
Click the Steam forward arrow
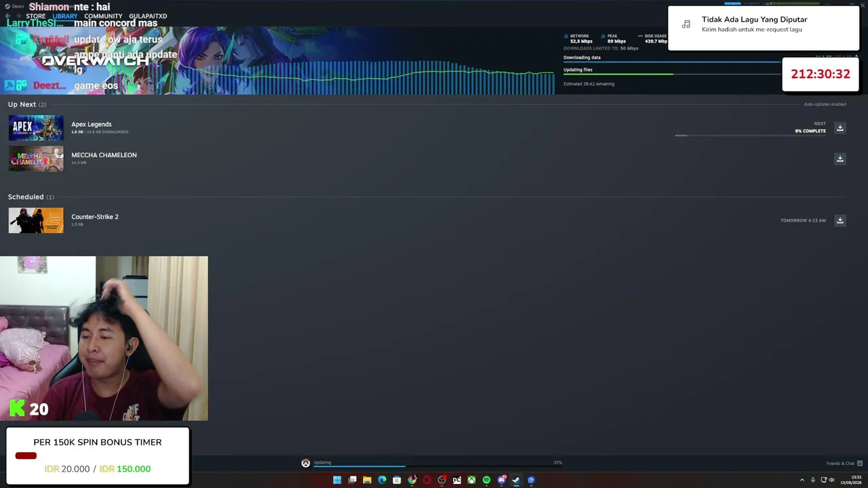(18, 16)
